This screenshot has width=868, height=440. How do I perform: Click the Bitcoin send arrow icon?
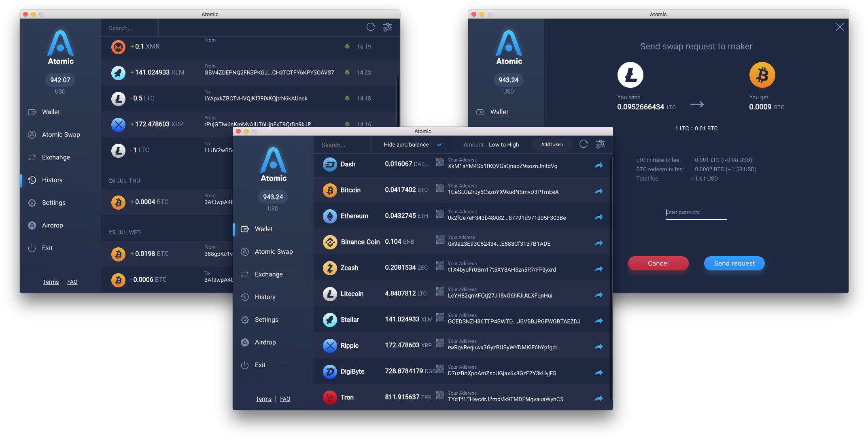598,191
